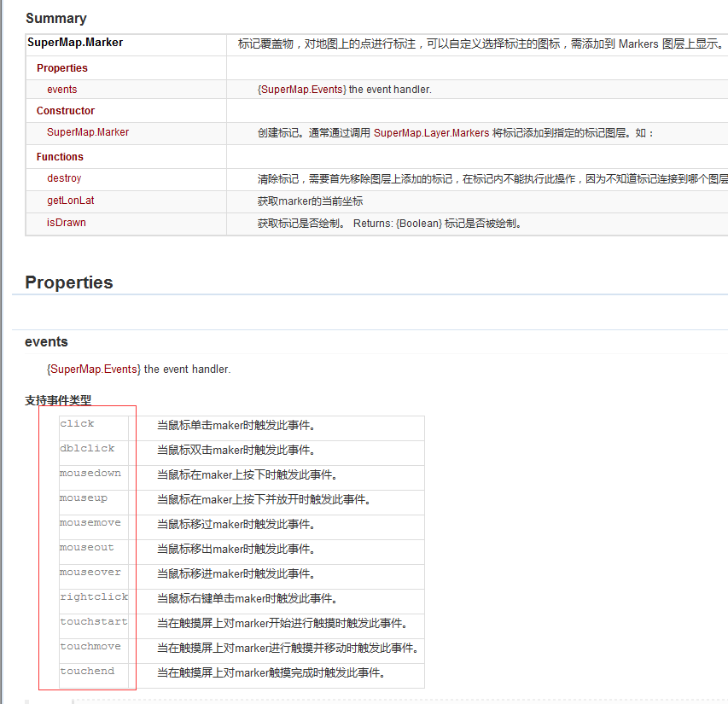Click the 标记覆盖物 class description text

pyautogui.click(x=481, y=44)
